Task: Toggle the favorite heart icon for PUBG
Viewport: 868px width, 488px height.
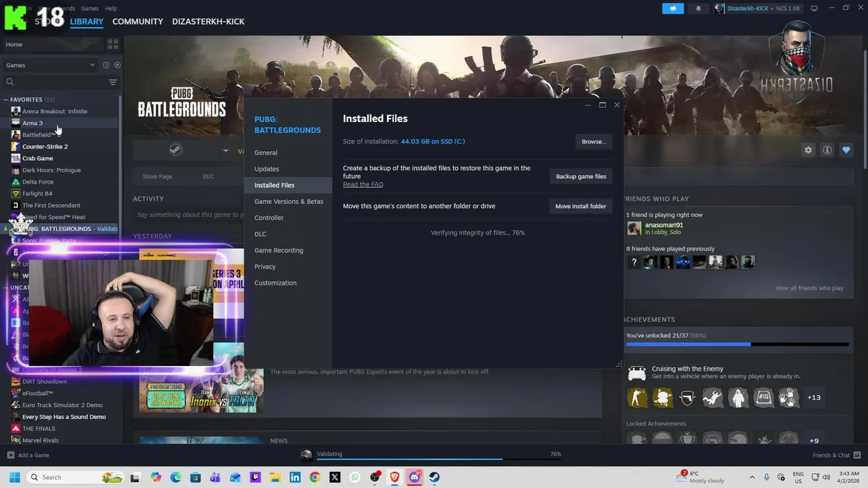Action: tap(846, 150)
